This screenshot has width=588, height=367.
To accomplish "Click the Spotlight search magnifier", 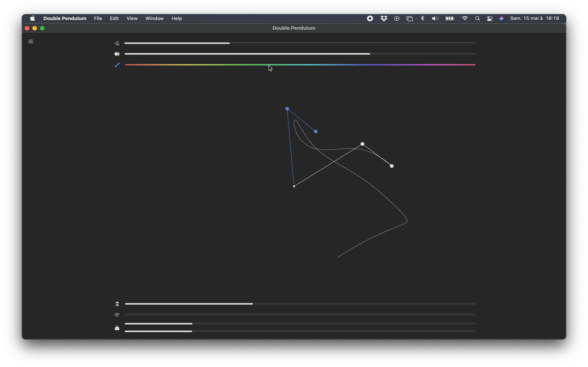I will click(477, 18).
